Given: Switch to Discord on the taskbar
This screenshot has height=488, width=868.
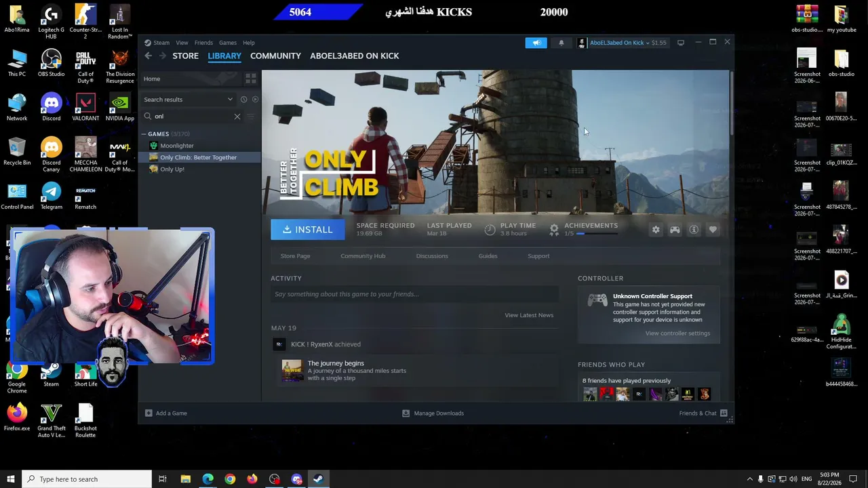Looking at the screenshot, I should (297, 479).
